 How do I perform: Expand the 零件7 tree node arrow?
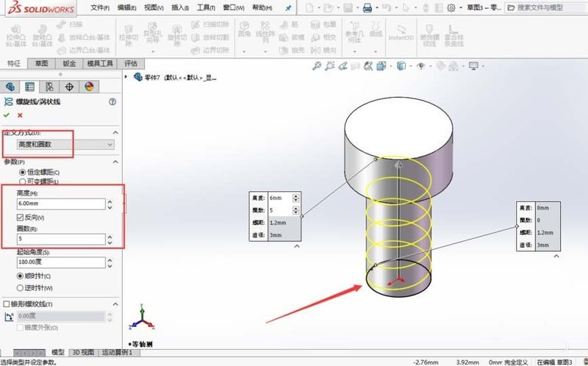(126, 77)
